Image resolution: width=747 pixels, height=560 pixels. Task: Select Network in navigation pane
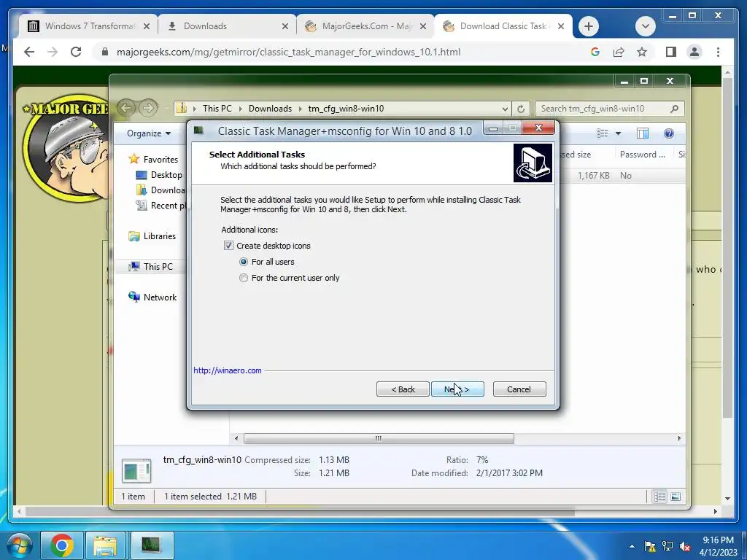160,297
